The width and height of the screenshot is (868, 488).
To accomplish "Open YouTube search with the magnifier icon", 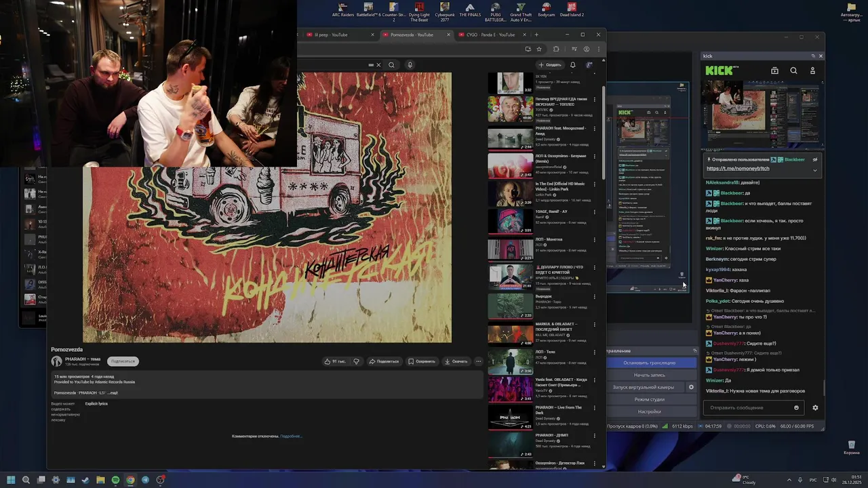I will click(391, 65).
